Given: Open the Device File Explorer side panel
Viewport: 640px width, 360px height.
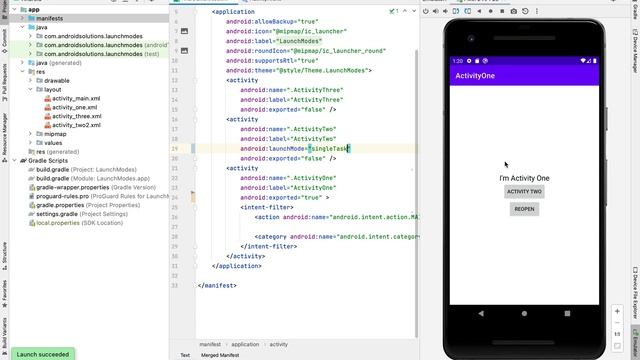Looking at the screenshot, I should click(635, 293).
